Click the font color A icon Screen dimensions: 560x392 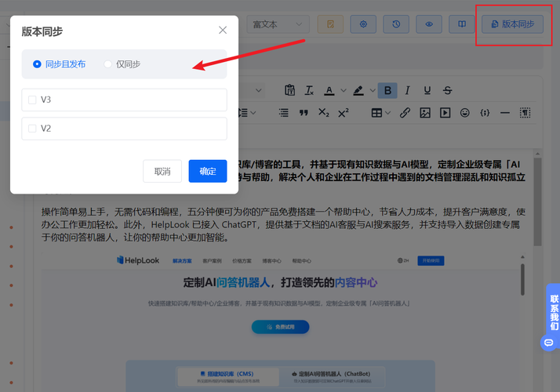pyautogui.click(x=329, y=90)
